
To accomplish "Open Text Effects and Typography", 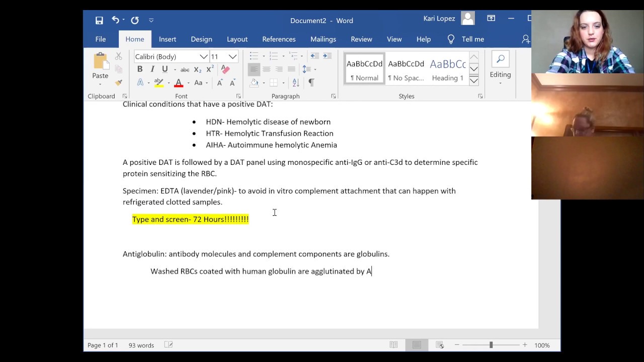I will click(140, 82).
